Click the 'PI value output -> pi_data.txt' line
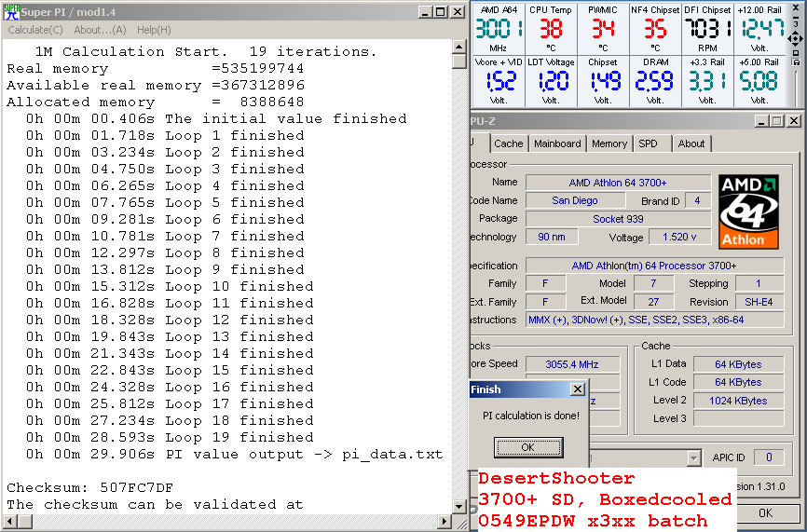The image size is (807, 532). [235, 455]
